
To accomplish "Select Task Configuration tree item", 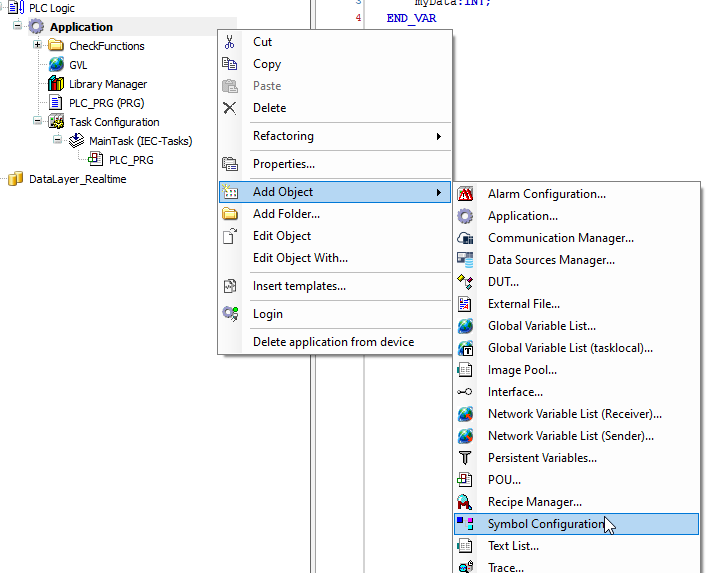I will click(114, 122).
